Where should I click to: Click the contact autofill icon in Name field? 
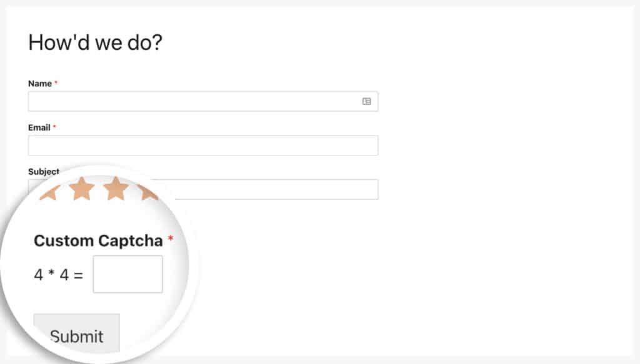tap(366, 101)
